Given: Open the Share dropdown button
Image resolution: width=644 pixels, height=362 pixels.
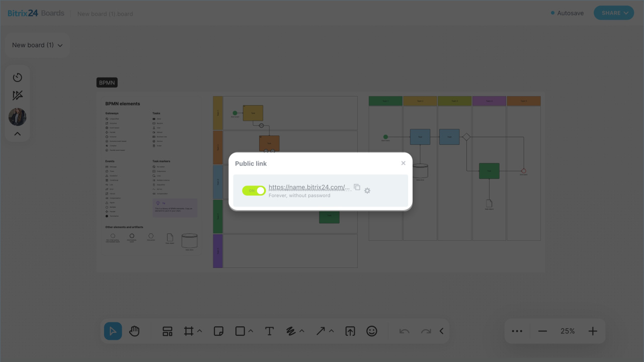Looking at the screenshot, I should tap(613, 13).
